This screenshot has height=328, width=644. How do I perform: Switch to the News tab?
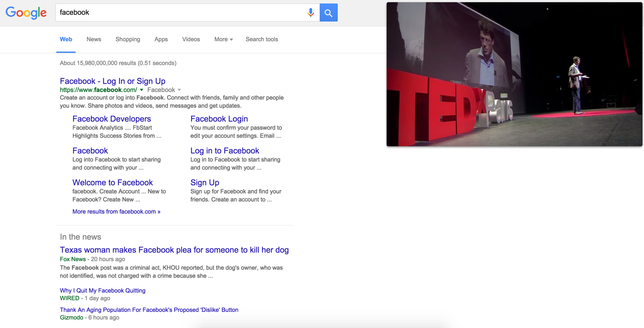[94, 39]
